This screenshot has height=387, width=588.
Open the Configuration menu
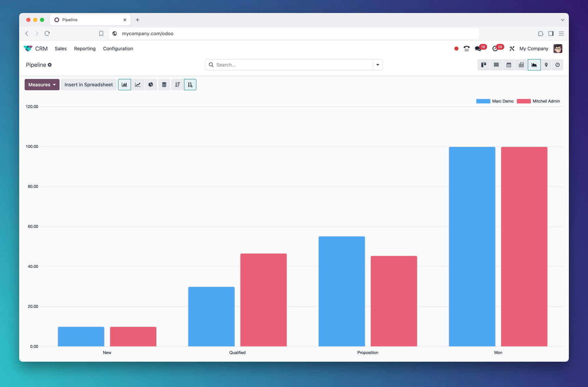click(118, 49)
